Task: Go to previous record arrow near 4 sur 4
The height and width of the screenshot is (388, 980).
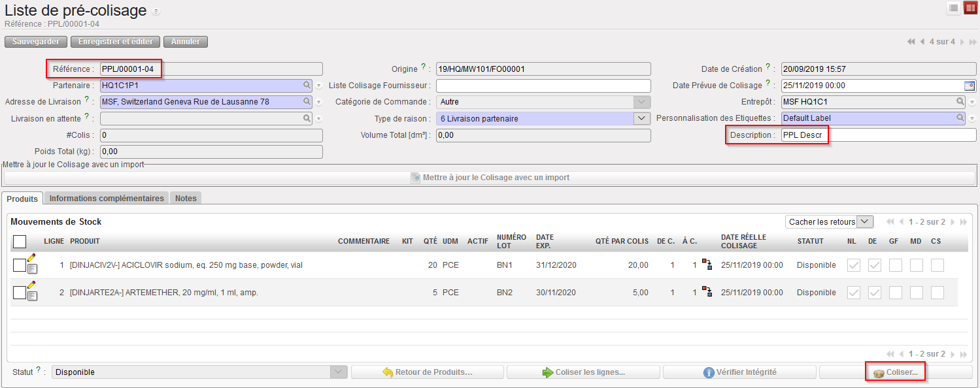Action: pyautogui.click(x=922, y=42)
